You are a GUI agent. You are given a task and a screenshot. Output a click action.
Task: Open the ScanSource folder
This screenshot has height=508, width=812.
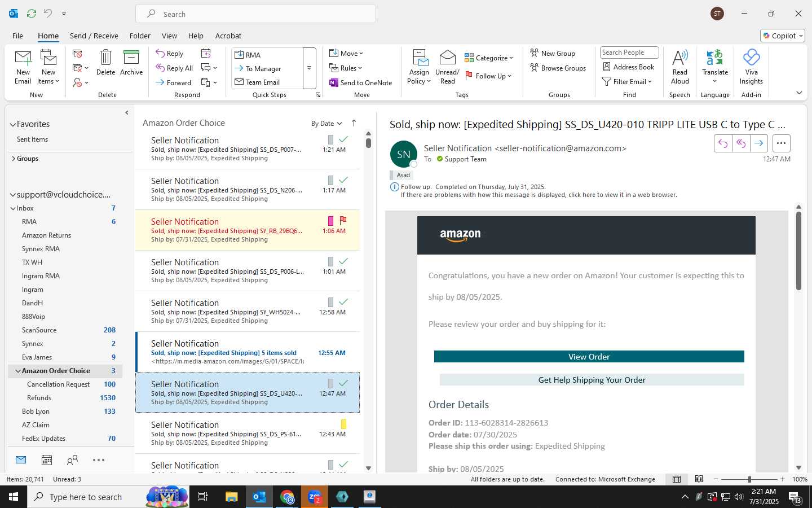(x=65, y=330)
